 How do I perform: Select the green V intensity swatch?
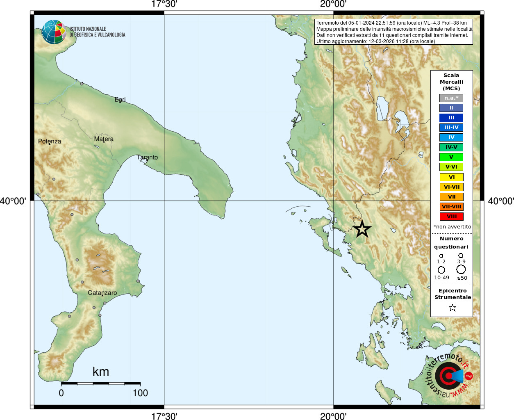(x=451, y=157)
